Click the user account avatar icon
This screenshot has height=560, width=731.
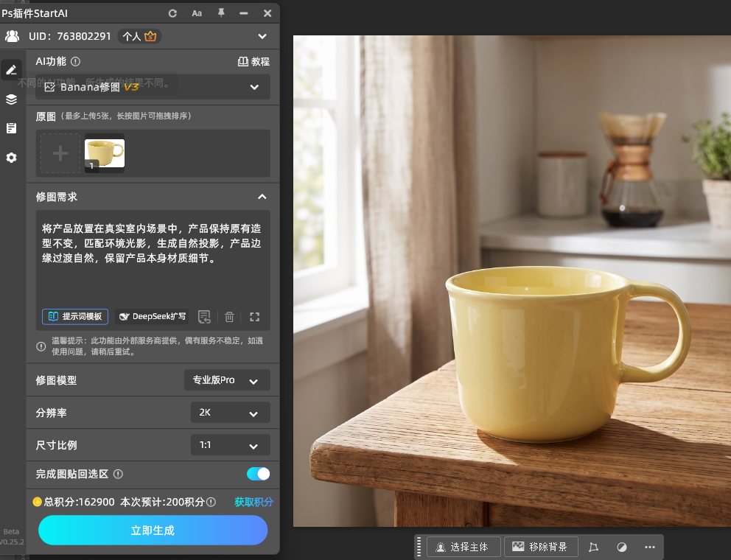(x=12, y=36)
